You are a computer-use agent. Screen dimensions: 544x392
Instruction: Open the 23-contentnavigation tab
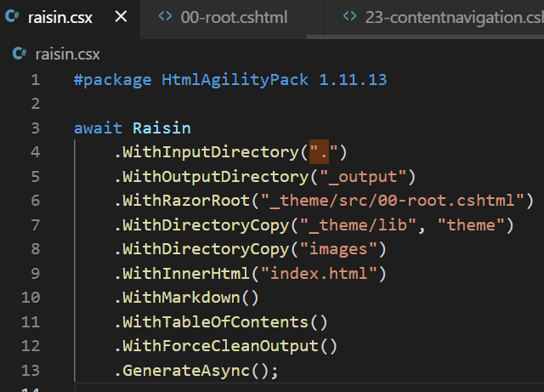pyautogui.click(x=452, y=16)
